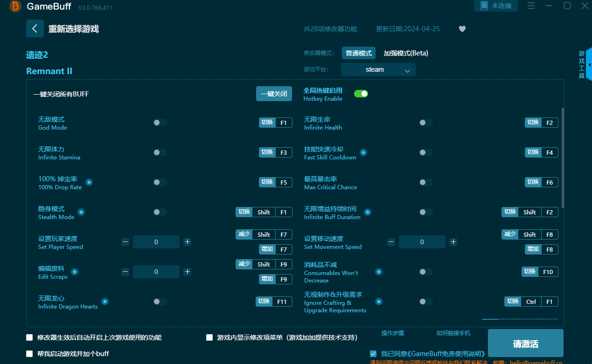Open the game platform steam dropdown
The height and width of the screenshot is (364, 592).
click(378, 69)
